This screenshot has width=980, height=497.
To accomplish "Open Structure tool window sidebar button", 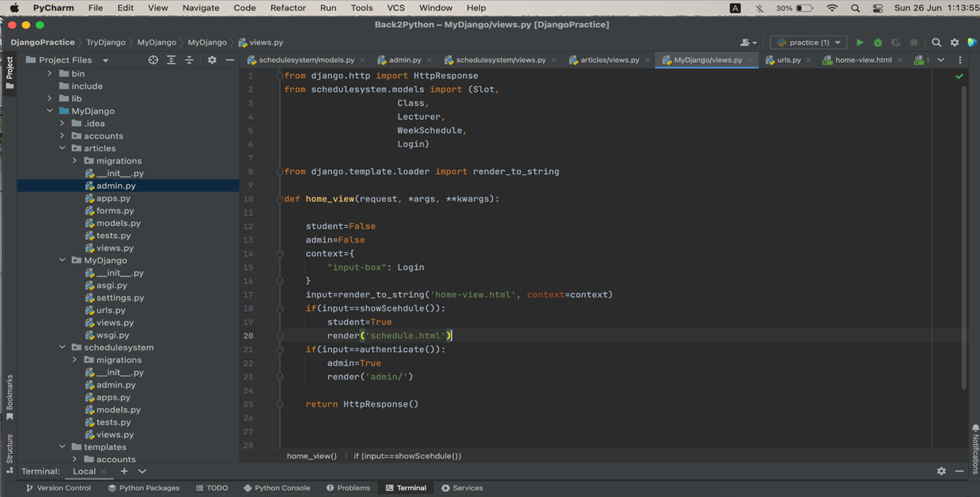I will click(x=9, y=452).
